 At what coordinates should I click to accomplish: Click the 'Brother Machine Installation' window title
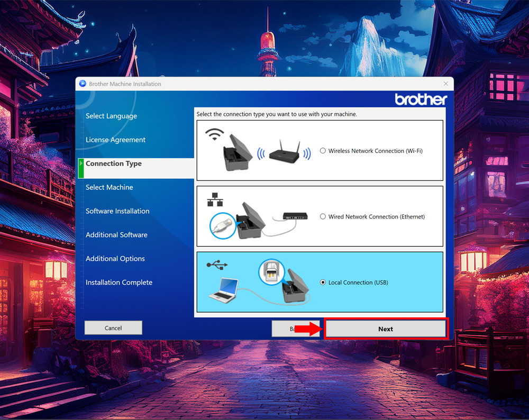125,84
